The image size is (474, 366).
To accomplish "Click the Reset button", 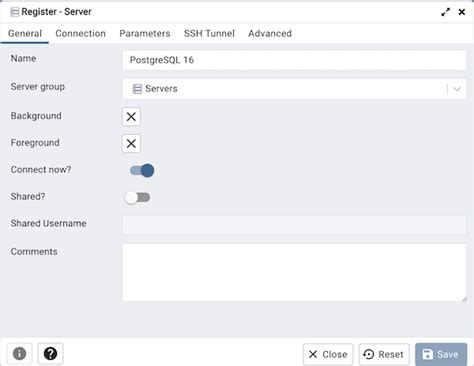I will click(384, 354).
